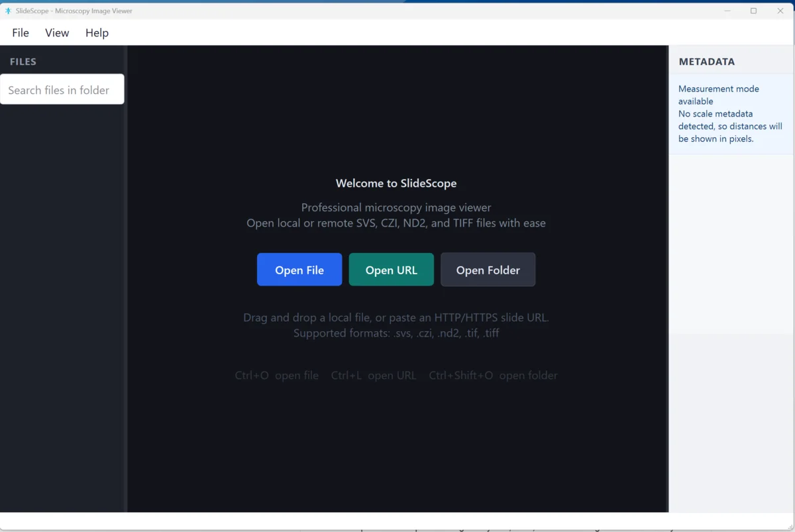The image size is (795, 532).
Task: Click the Open Folder button
Action: tap(488, 270)
